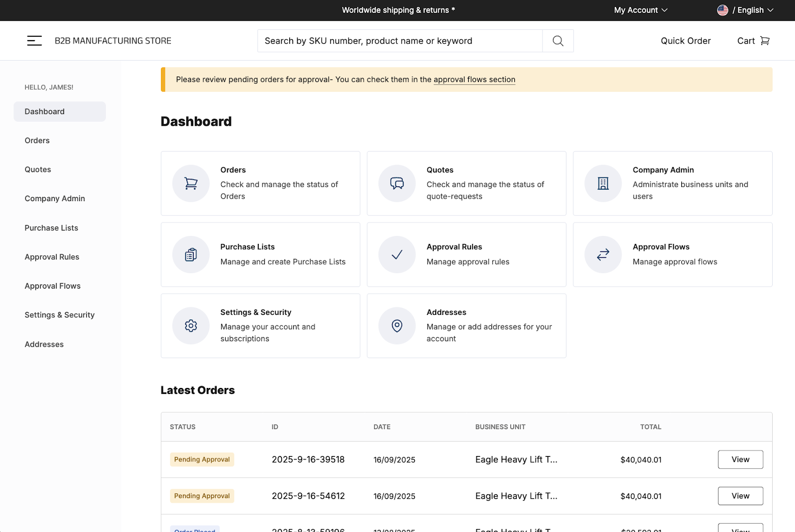
Task: Click the Quotes speech bubble icon
Action: coord(397,183)
